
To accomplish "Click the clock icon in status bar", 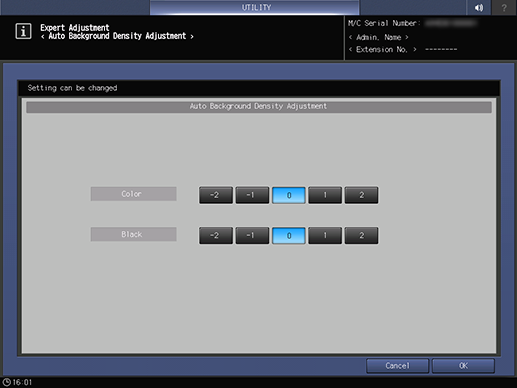I will (x=6, y=382).
